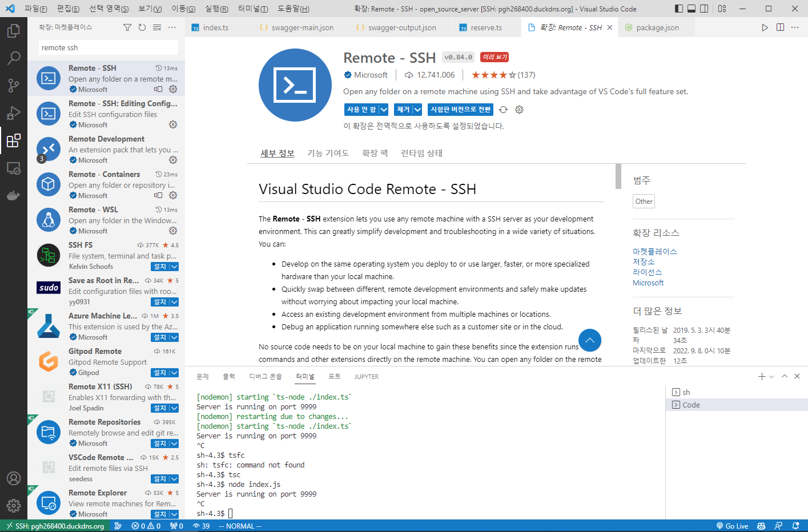This screenshot has height=532, width=808.
Task: Expand install dropdown for SSH FS
Action: tap(174, 267)
